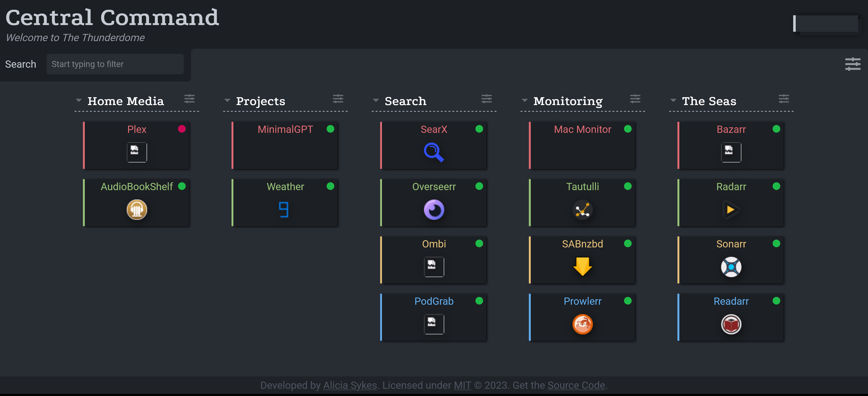Open the Bazarr tile by its name
The height and width of the screenshot is (396, 868).
point(731,129)
